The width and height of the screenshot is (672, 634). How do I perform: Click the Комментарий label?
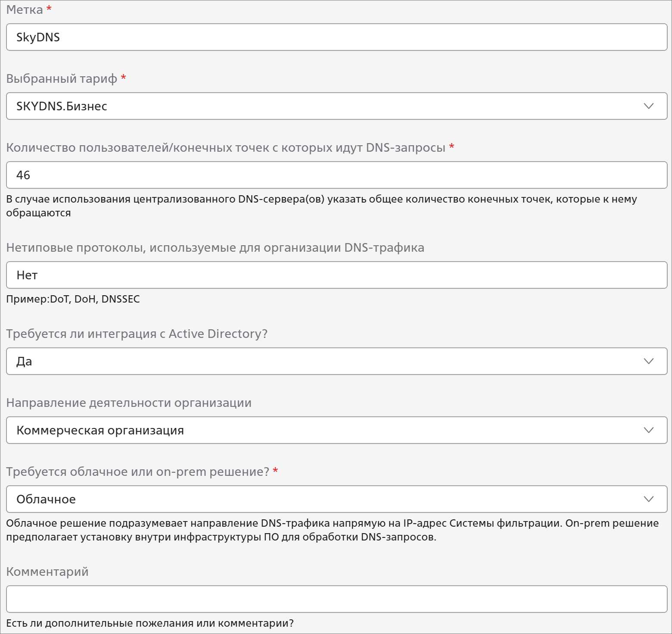pos(47,572)
